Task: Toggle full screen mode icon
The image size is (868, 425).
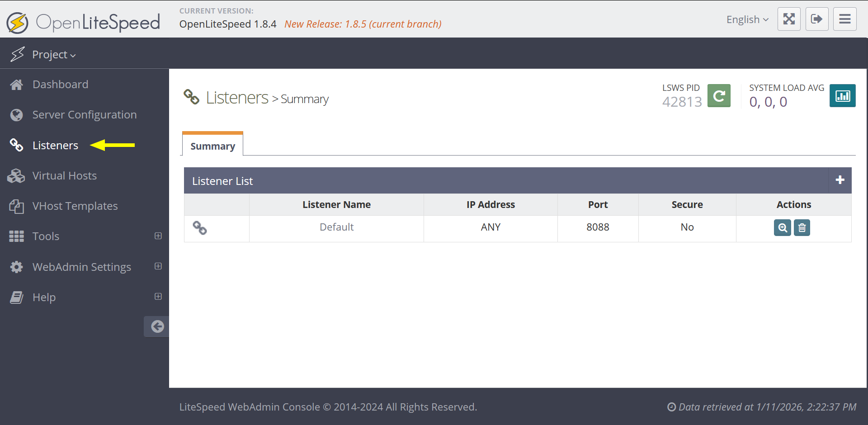Action: (789, 19)
